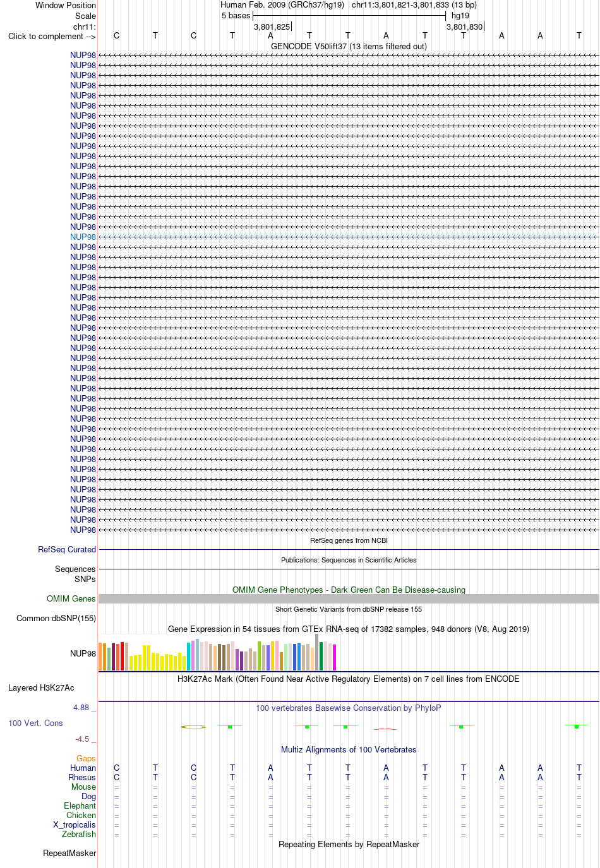Click the Layered H3K27Ac track label

[41, 688]
